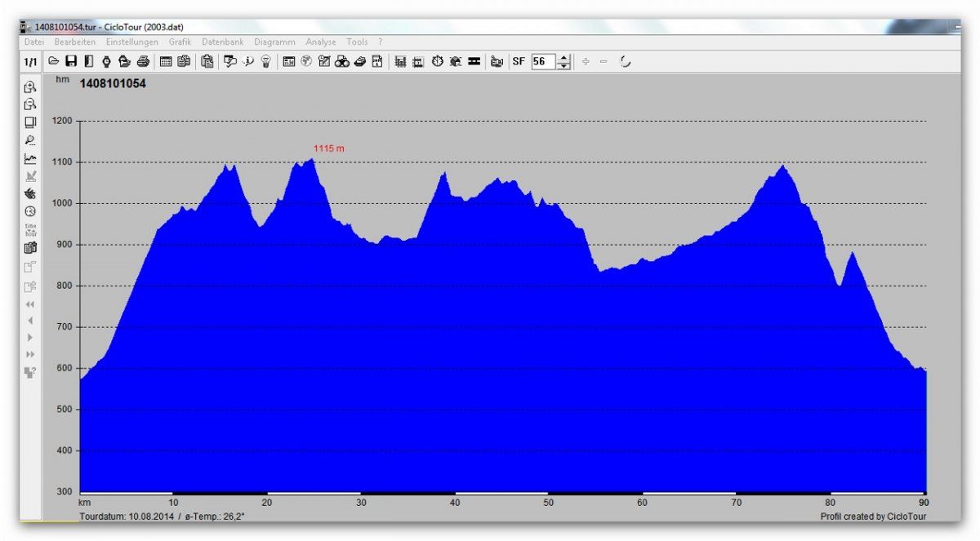Toggle the time/hour axis switch

click(x=30, y=229)
